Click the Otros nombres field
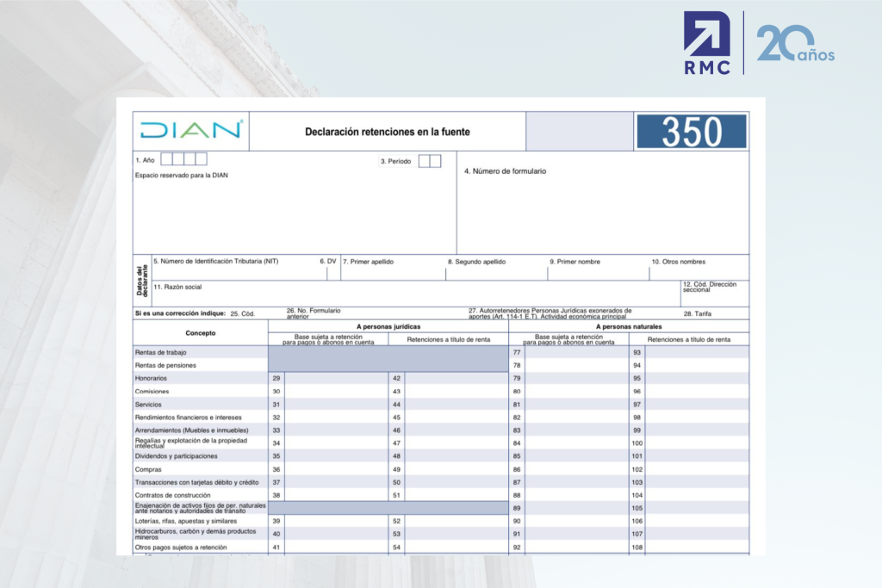 click(x=699, y=273)
